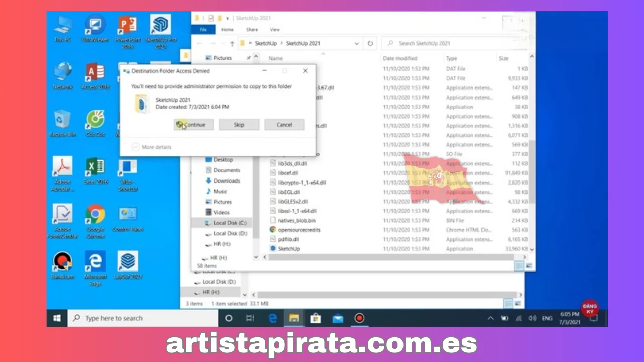Launch the PowerPoint 2016 desktop shortcut

point(127,32)
